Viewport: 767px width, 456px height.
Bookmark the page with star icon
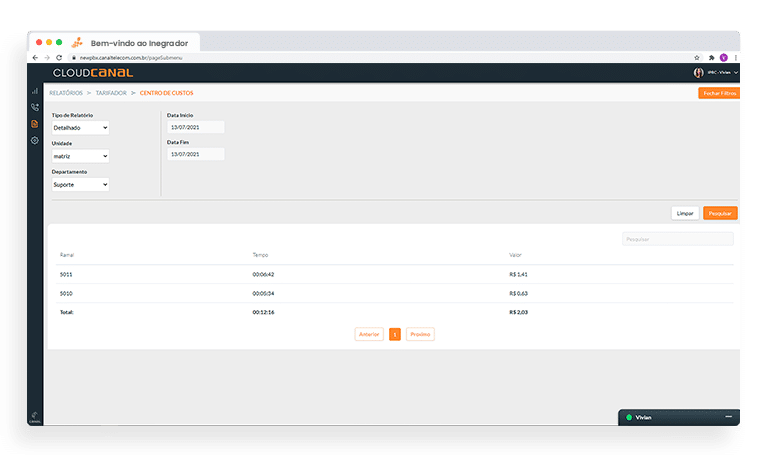coord(697,58)
